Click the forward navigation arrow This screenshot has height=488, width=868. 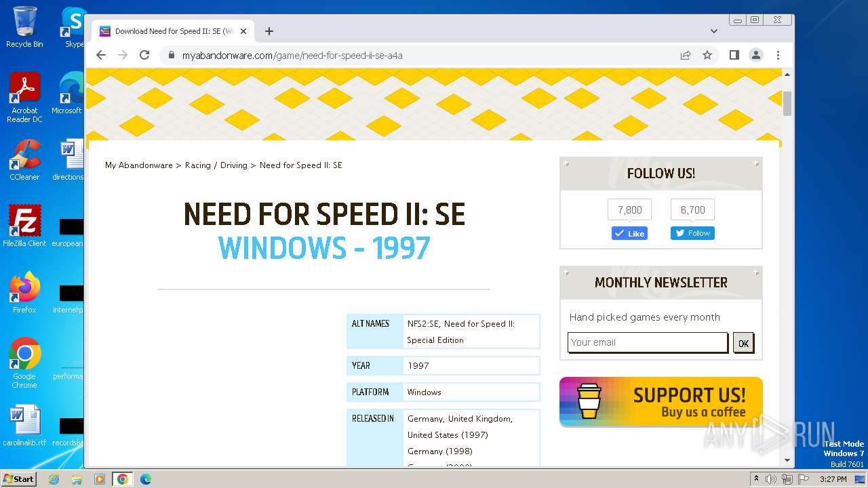(x=123, y=55)
